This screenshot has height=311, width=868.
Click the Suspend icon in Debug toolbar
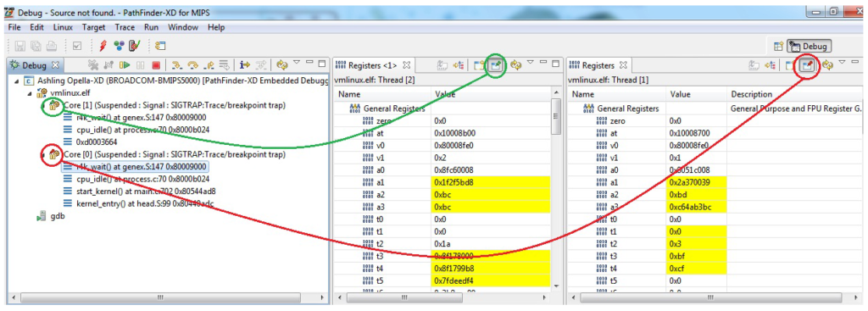[140, 64]
